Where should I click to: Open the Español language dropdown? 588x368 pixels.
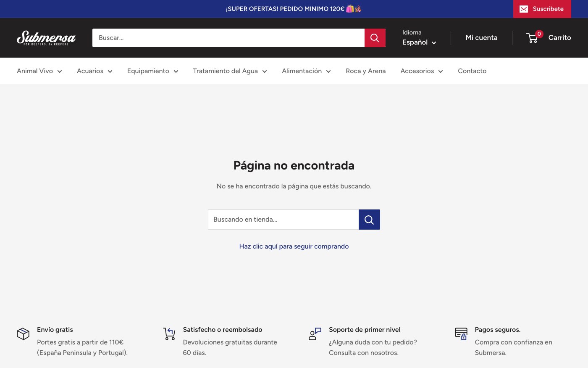pyautogui.click(x=419, y=42)
